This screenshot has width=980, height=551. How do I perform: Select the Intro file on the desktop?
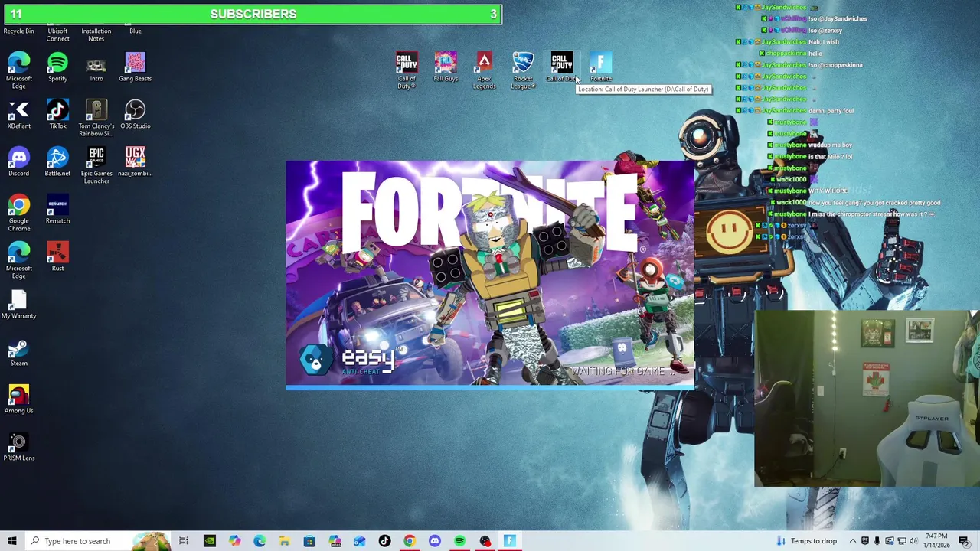96,67
